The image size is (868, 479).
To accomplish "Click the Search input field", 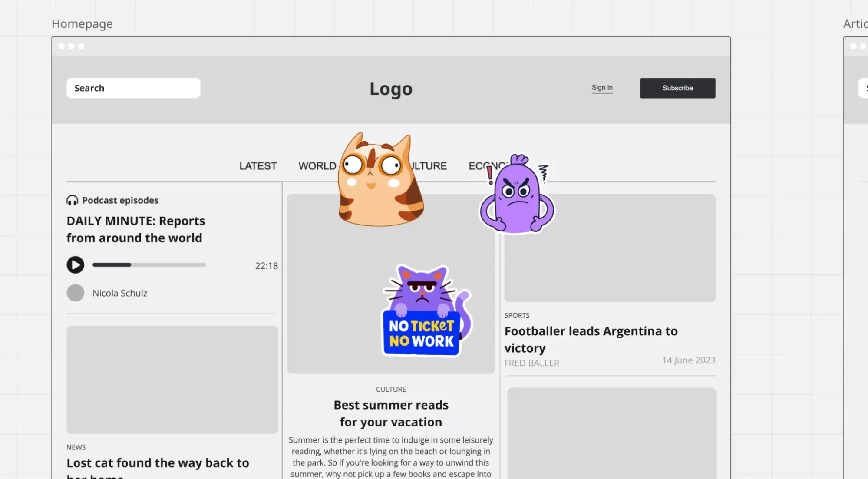I will click(x=133, y=88).
